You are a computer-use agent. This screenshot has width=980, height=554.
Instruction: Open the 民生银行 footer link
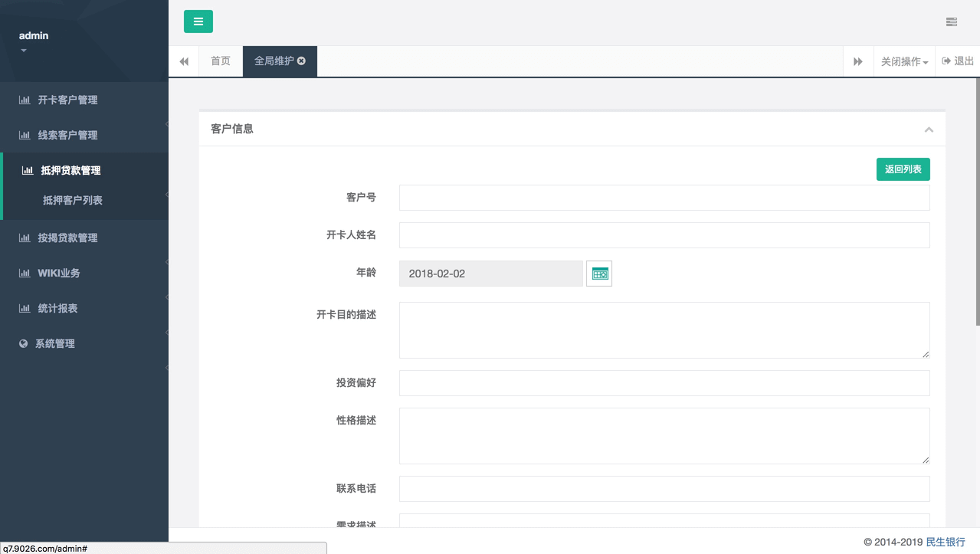tap(946, 542)
